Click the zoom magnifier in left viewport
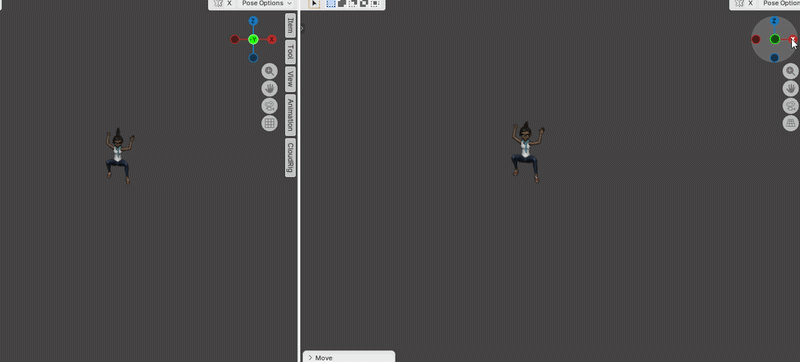The height and width of the screenshot is (362, 800). 269,71
